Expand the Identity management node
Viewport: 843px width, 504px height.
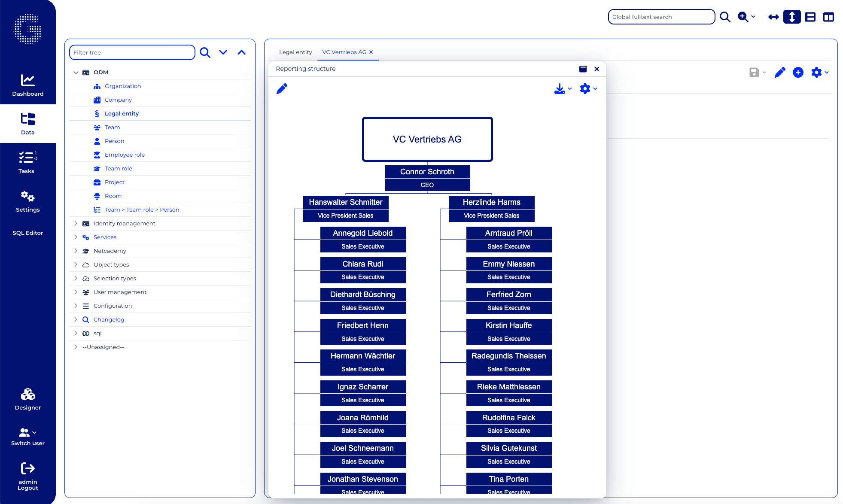click(x=76, y=223)
